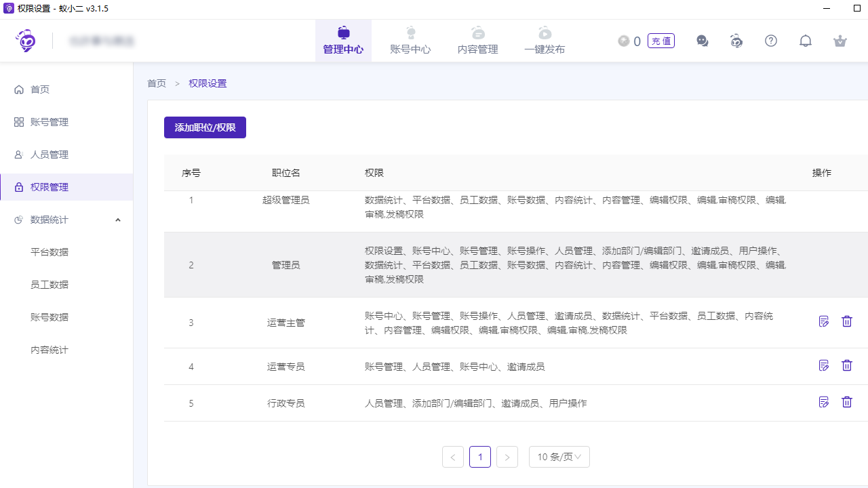Click the 权限 column header
The height and width of the screenshot is (488, 868).
(374, 173)
